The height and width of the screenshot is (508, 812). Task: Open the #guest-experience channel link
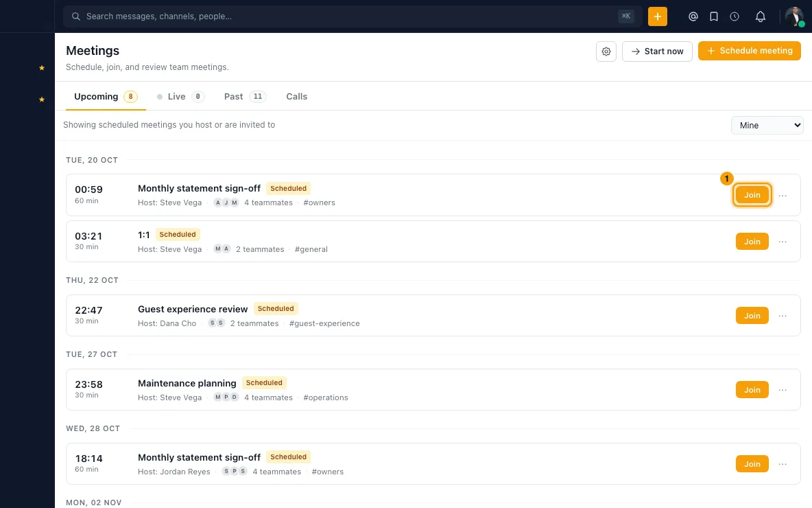pyautogui.click(x=324, y=323)
